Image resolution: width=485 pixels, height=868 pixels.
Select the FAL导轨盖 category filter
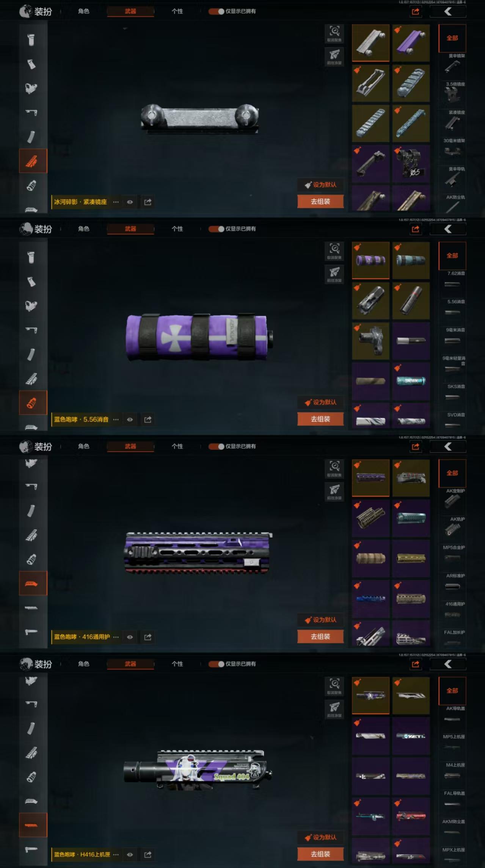tap(452, 799)
